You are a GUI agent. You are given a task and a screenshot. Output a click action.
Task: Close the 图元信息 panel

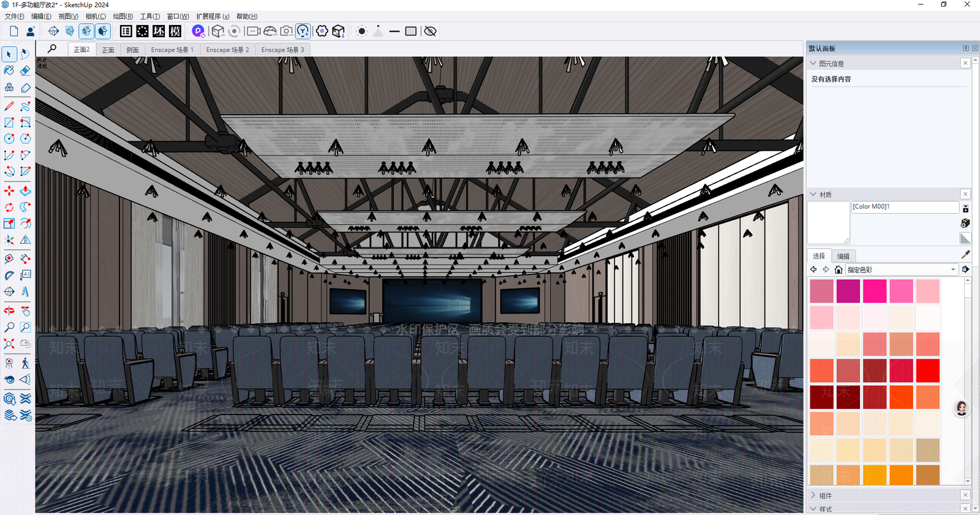coord(965,63)
